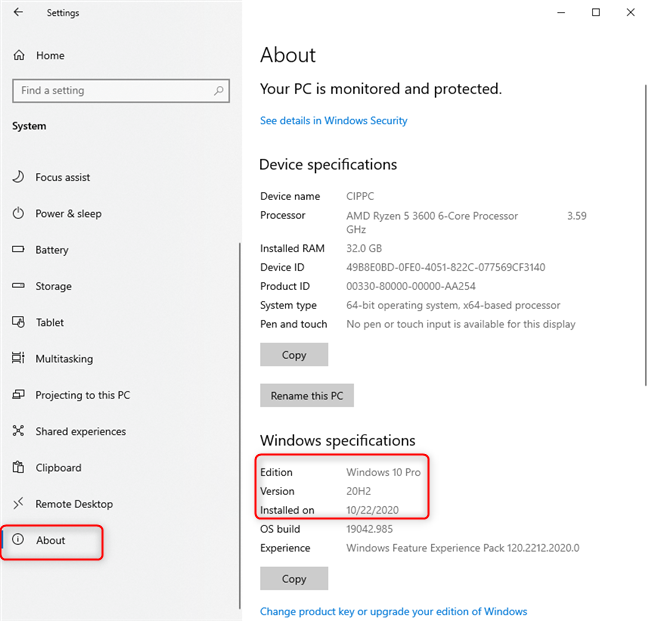
Task: Click the Windows 10 Pro edition value
Action: 384,472
